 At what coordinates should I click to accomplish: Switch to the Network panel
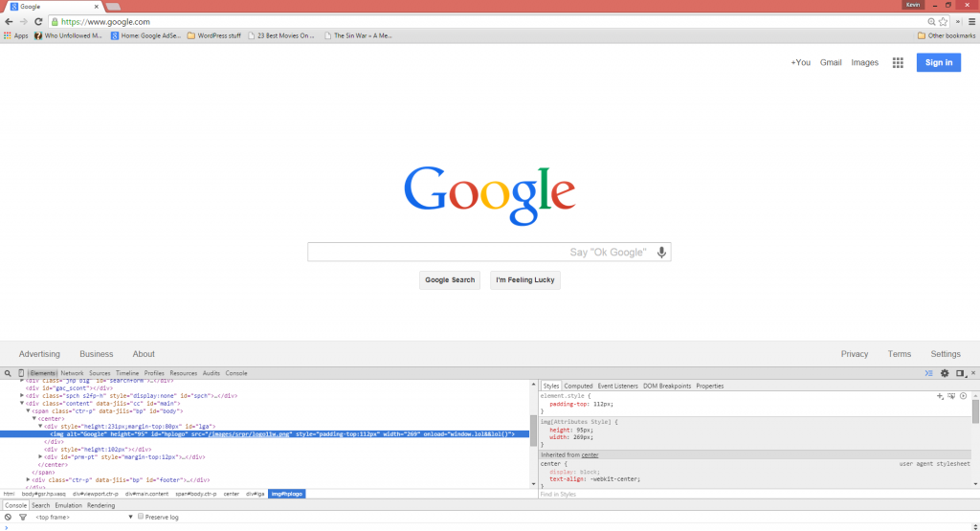click(x=72, y=373)
